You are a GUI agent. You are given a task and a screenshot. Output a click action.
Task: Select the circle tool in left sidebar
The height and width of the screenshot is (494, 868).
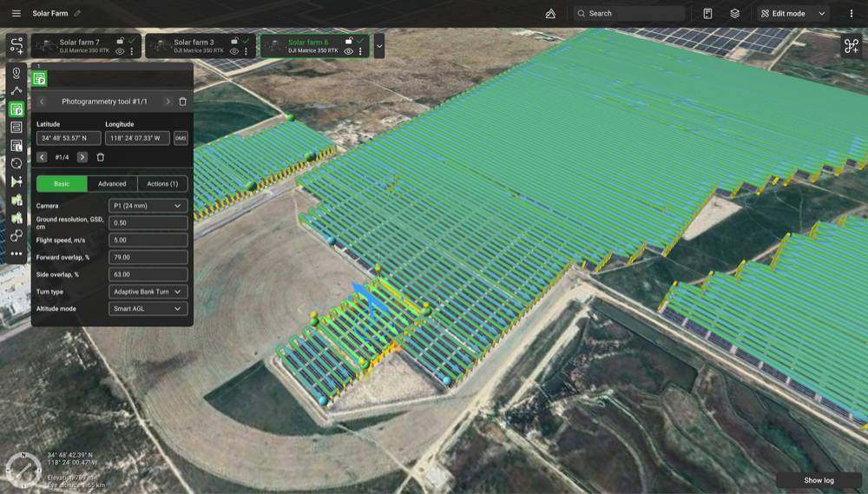(16, 163)
